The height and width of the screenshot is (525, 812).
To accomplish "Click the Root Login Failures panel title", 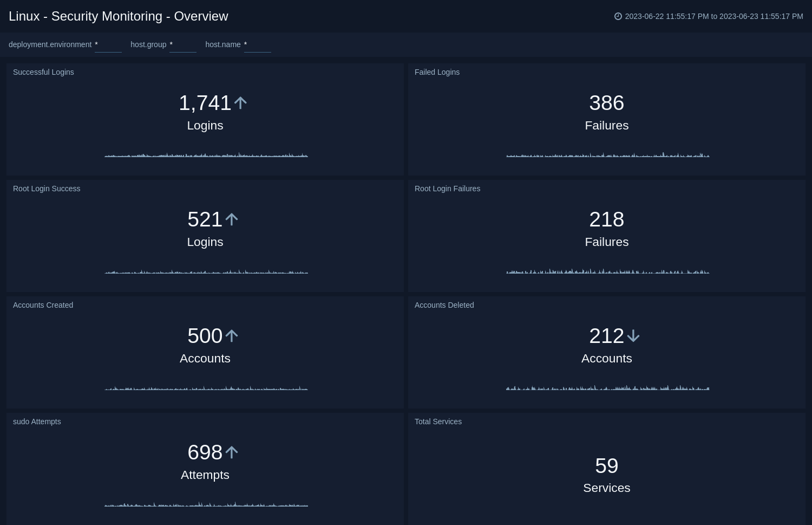I will click(447, 189).
